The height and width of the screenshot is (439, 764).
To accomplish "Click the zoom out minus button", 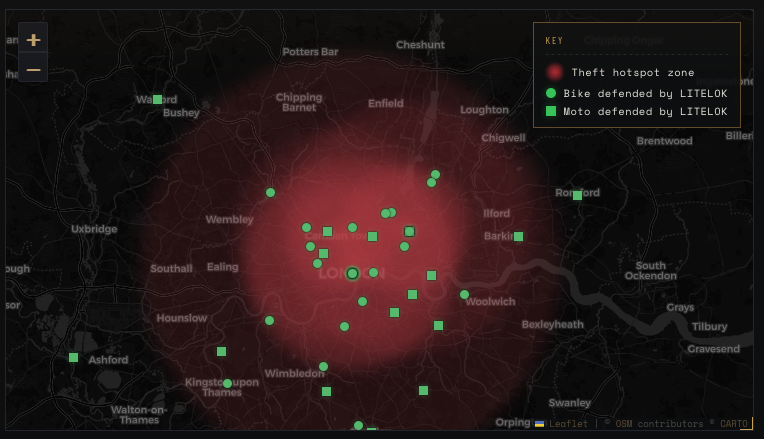I will [33, 68].
